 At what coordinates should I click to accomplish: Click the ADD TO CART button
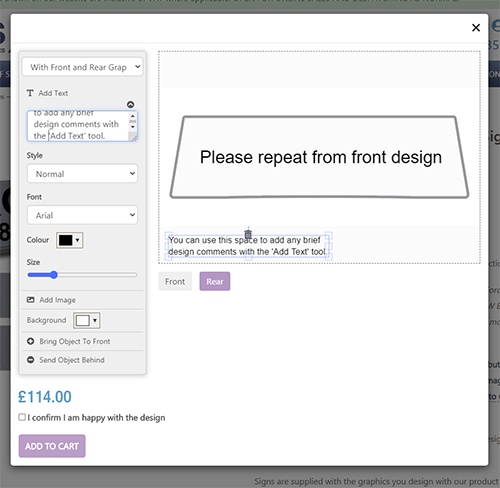coord(52,446)
